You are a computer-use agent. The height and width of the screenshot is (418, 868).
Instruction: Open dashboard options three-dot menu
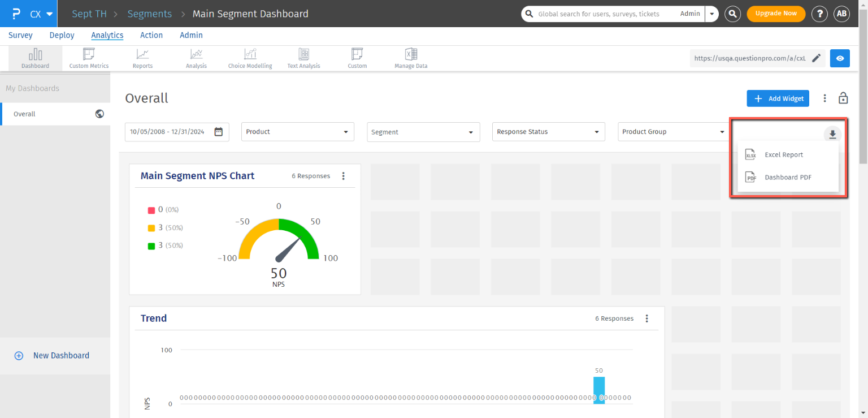point(825,98)
